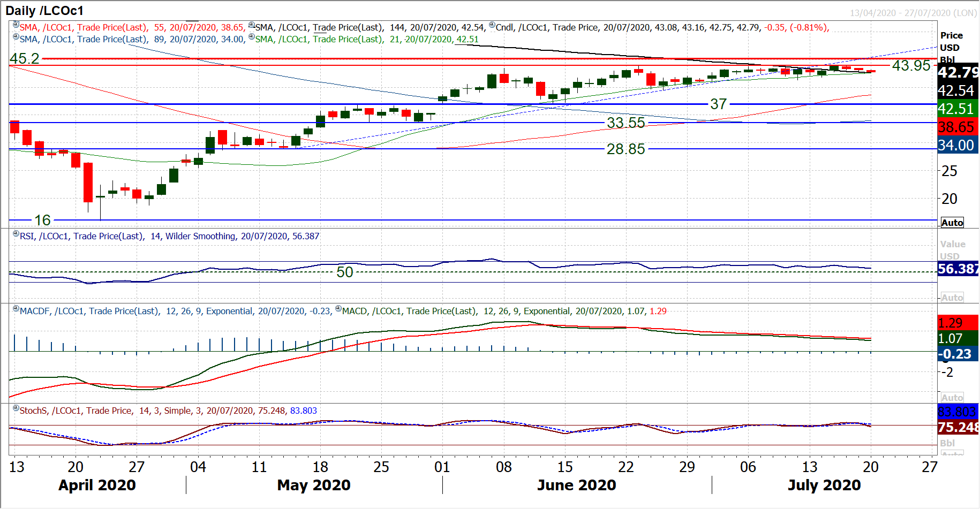Select the Daily /LCOc1 chart title
The height and width of the screenshot is (509, 980).
coord(44,11)
